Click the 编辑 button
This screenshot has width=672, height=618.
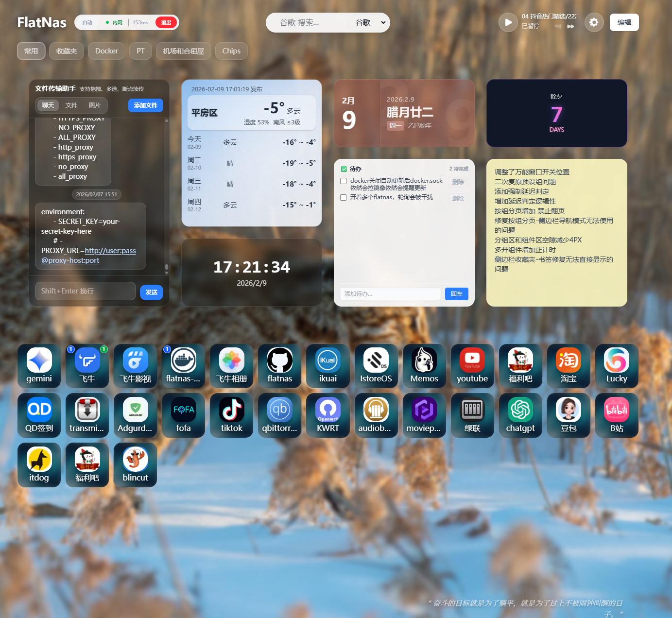coord(624,22)
